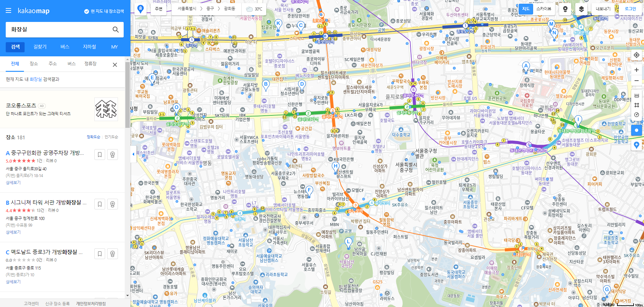Open the roadview pin icon in top bar
This screenshot has width=644, height=307.
click(565, 9)
